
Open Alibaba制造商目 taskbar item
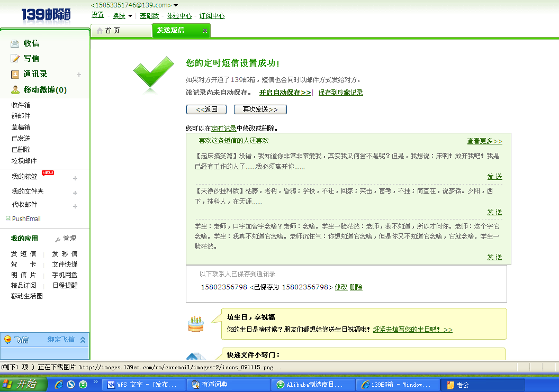(313, 385)
